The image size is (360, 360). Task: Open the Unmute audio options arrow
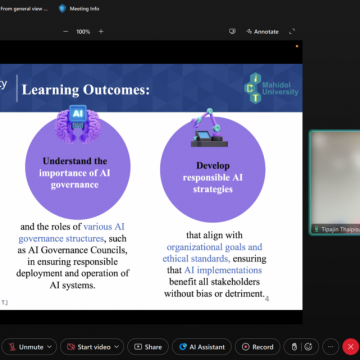point(50,347)
